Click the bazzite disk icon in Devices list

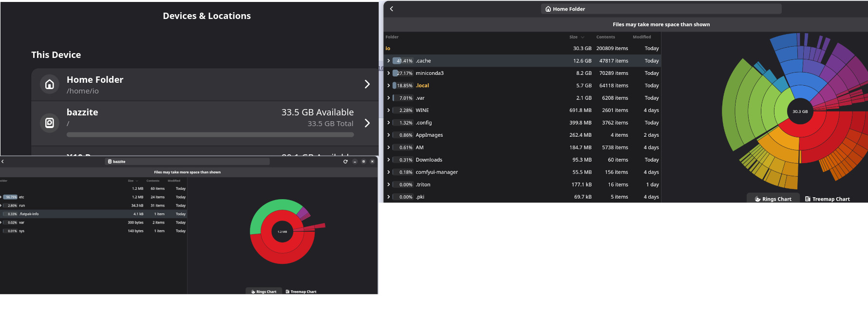click(49, 123)
